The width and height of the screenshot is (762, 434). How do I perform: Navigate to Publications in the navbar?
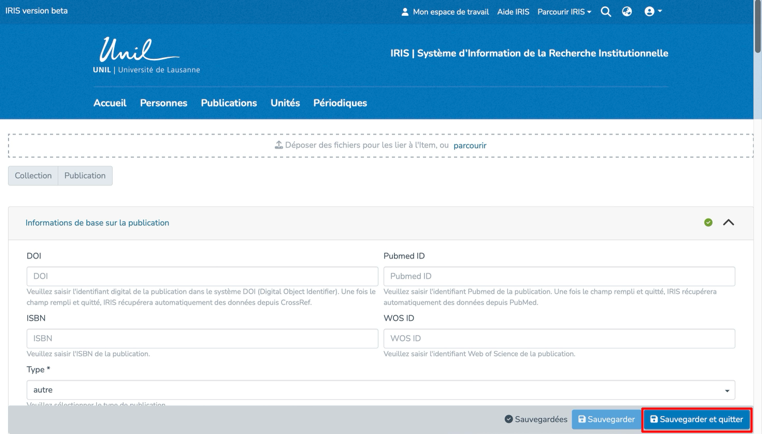[x=228, y=103]
